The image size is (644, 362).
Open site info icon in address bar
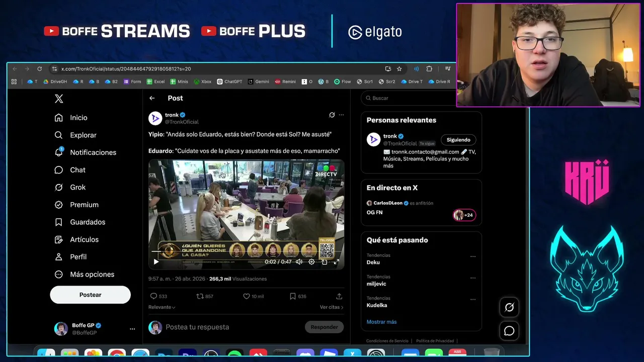pos(54,69)
